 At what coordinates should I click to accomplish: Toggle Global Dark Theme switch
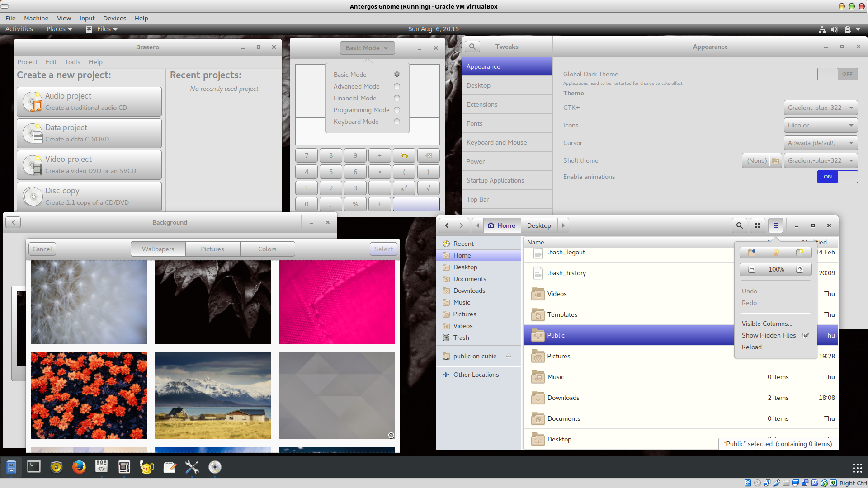click(837, 74)
